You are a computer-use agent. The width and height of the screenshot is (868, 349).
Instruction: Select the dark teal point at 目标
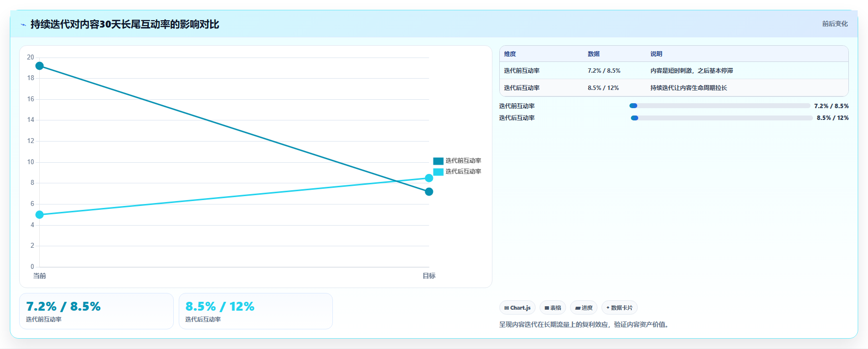pos(429,192)
